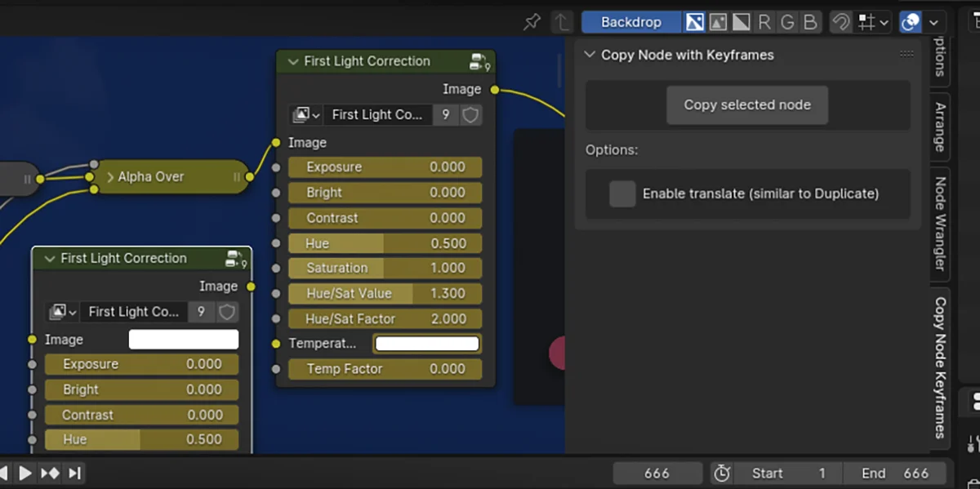The height and width of the screenshot is (489, 980).
Task: Collapse the Copy Node with Keyframes panel
Action: (x=590, y=55)
